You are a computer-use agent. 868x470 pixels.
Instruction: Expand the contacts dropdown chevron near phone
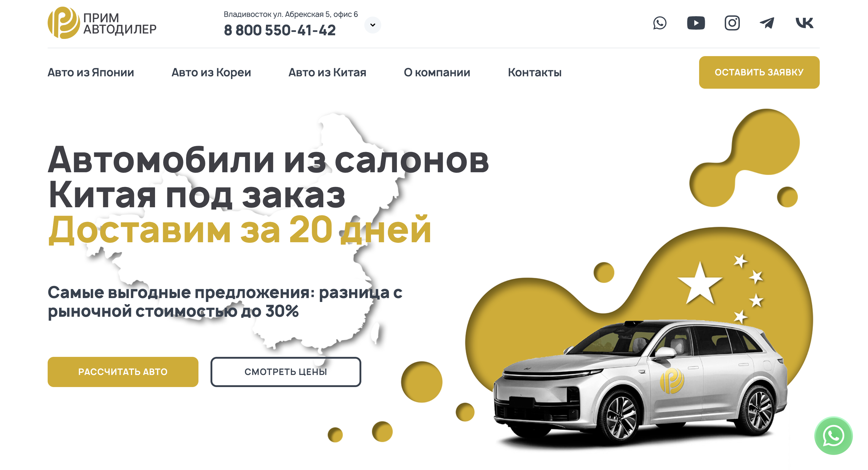click(373, 25)
